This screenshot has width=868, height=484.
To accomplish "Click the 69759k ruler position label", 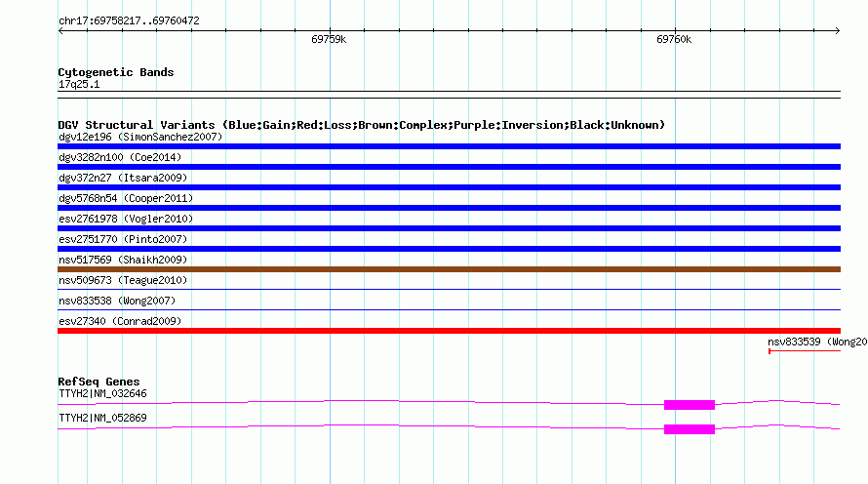I will point(329,39).
